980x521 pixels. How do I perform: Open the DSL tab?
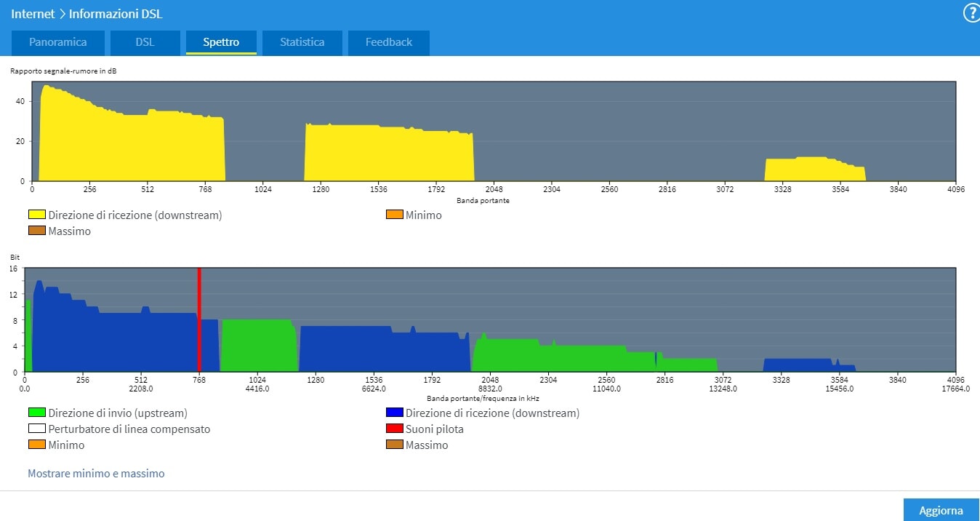click(x=145, y=42)
